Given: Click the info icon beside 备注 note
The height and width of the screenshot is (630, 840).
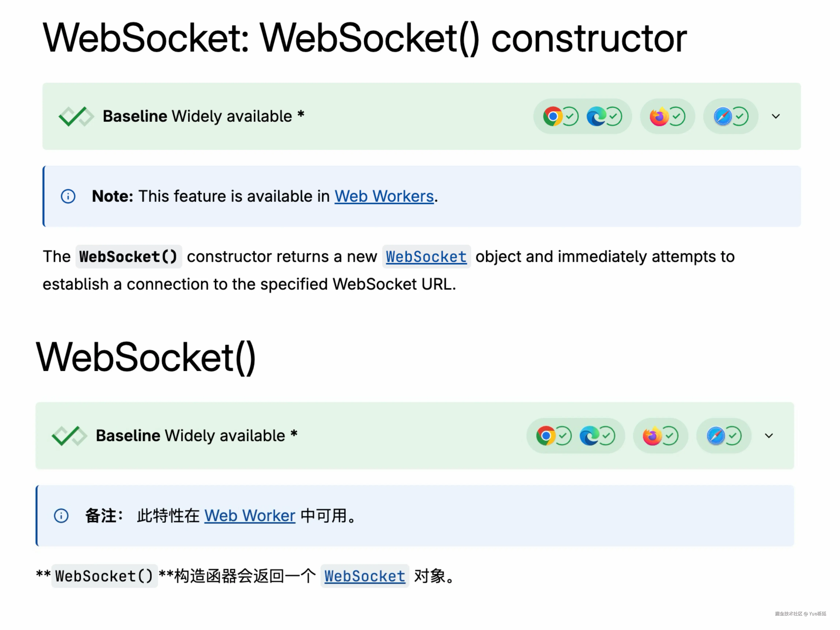Looking at the screenshot, I should 61,516.
